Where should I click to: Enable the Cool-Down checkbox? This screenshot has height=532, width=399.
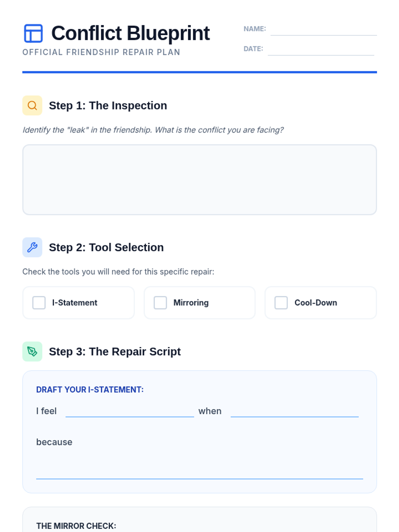pyautogui.click(x=281, y=303)
